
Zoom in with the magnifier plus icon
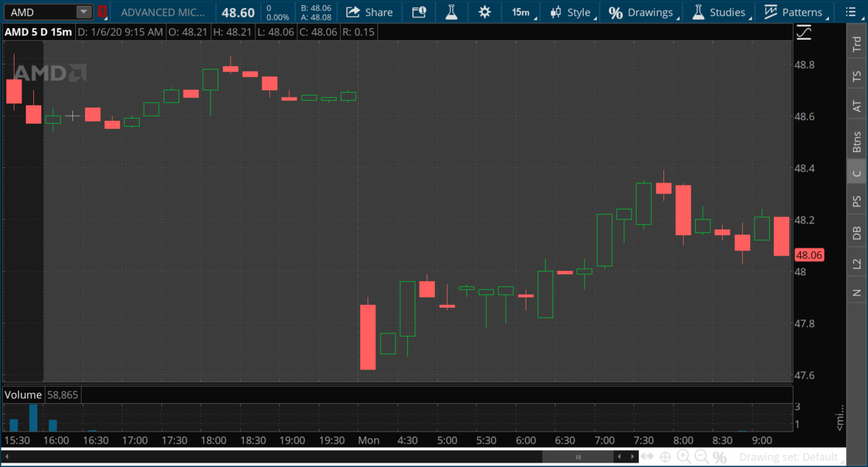click(684, 457)
